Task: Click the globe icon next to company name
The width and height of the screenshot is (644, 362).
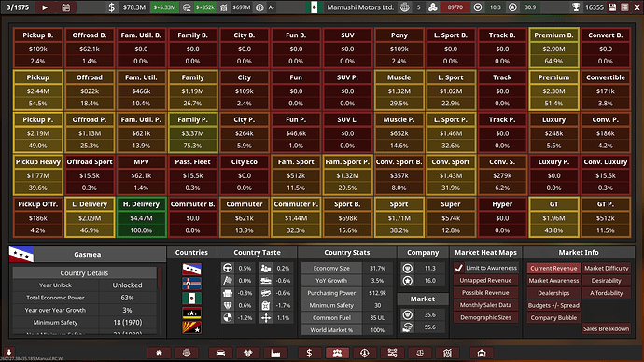Action: (x=405, y=7)
